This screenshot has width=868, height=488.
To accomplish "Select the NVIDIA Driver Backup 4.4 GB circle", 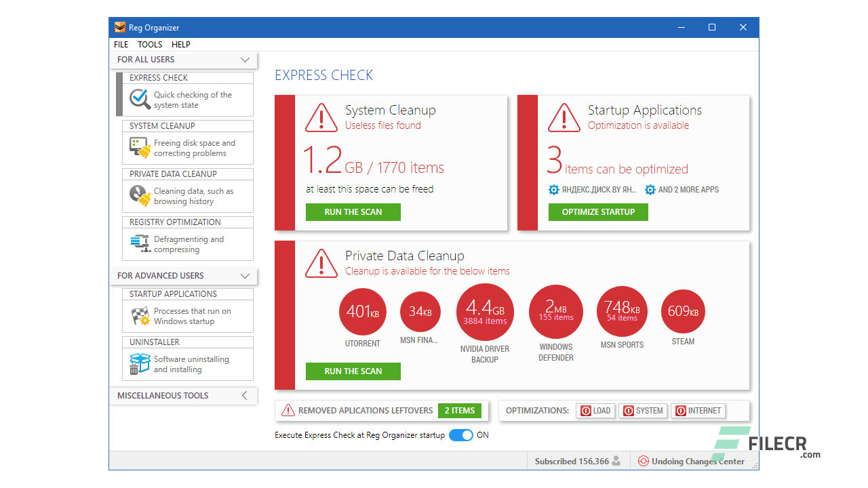I will [485, 312].
